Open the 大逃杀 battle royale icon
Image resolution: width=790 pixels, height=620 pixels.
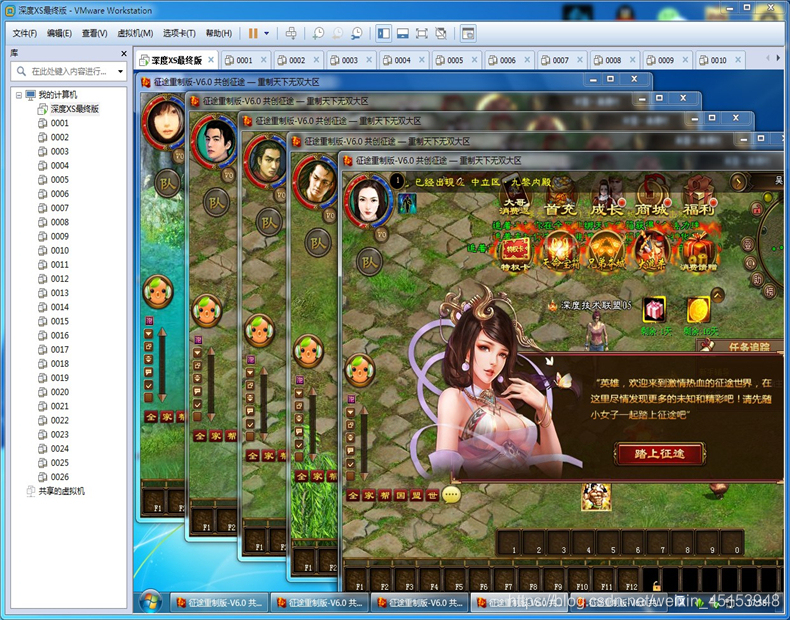point(652,252)
